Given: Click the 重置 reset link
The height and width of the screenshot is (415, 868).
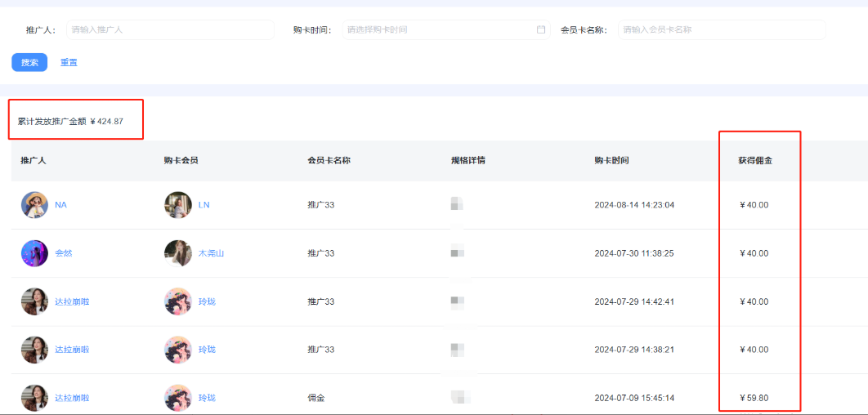Looking at the screenshot, I should 69,62.
